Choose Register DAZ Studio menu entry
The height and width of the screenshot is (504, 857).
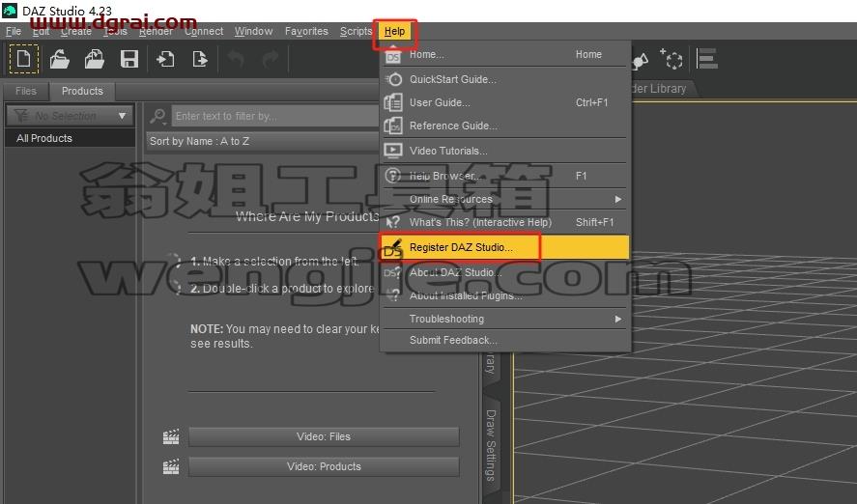point(505,247)
